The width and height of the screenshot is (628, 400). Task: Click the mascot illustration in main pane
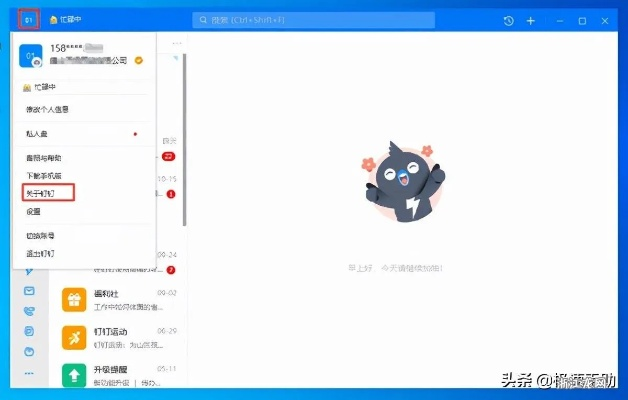tap(404, 181)
